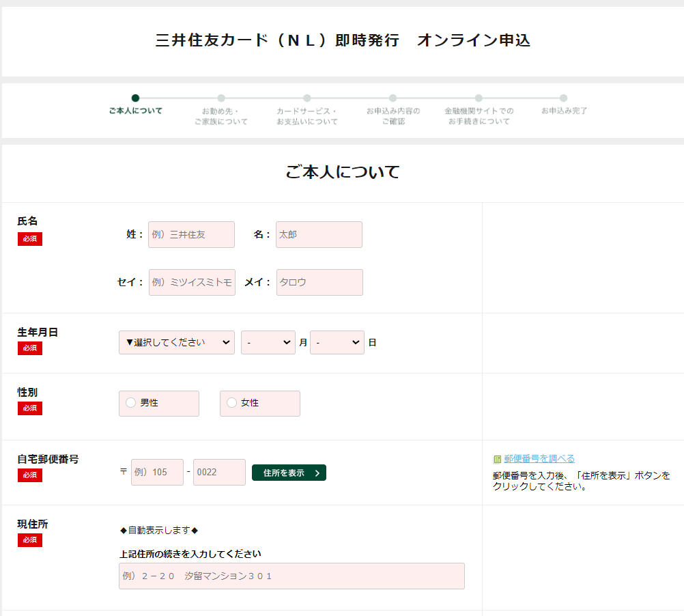Click the 必須 badge under 氏名
Screen dimensions: 684x616
pyautogui.click(x=30, y=239)
